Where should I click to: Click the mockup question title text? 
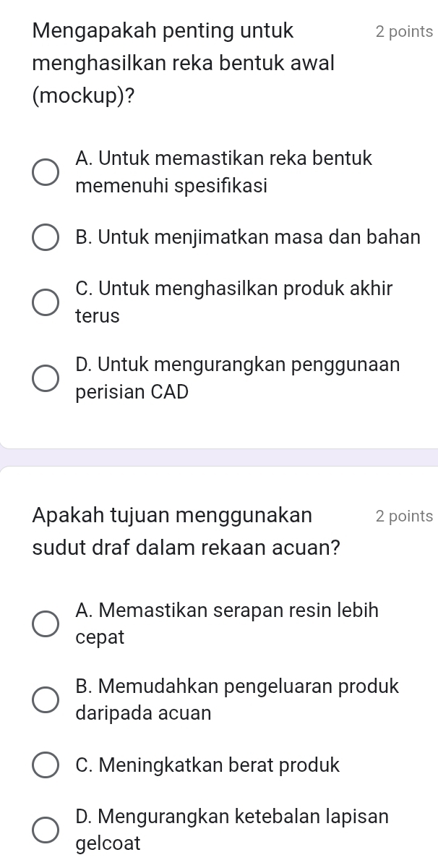point(184,63)
